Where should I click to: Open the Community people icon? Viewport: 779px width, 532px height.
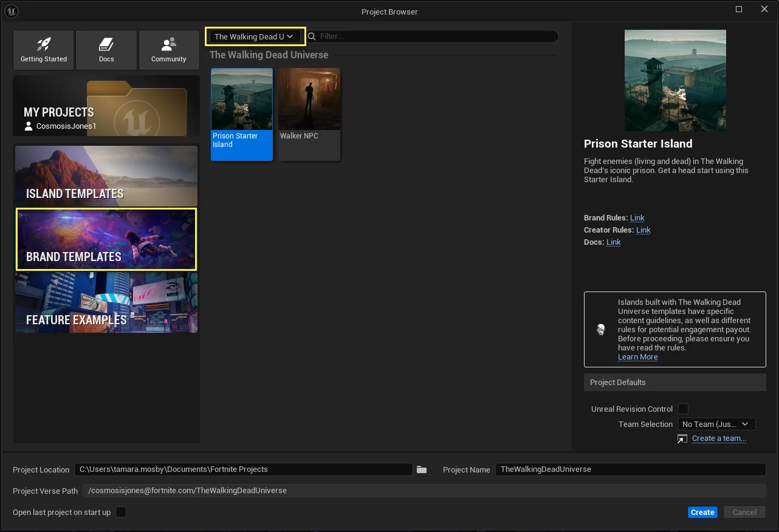pyautogui.click(x=169, y=44)
